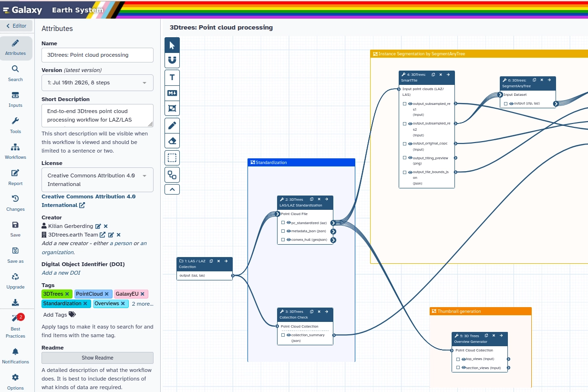The width and height of the screenshot is (588, 392).
Task: Remove the Standardization tag
Action: [x=85, y=304]
